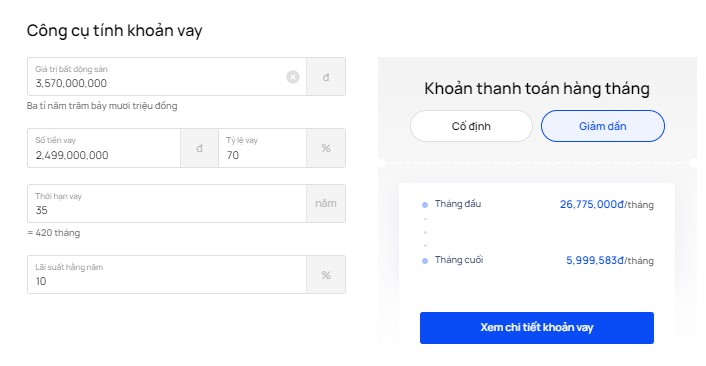Edit the Lãi suất hằng năm field
This screenshot has height=366, width=706.
[x=167, y=275]
